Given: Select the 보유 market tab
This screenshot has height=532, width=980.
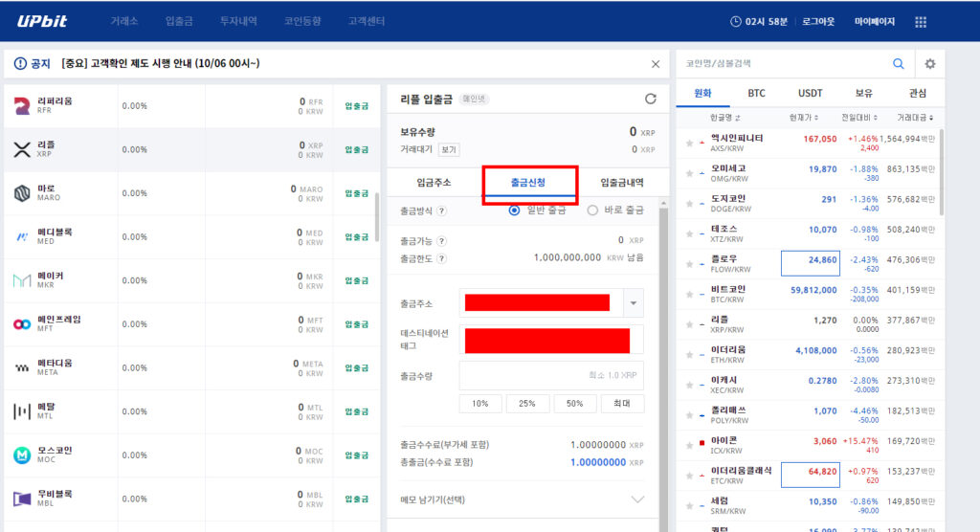Looking at the screenshot, I should point(864,93).
